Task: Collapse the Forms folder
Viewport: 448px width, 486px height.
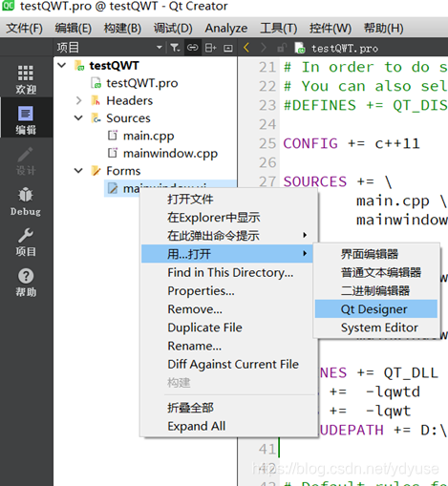Action: pyautogui.click(x=78, y=171)
